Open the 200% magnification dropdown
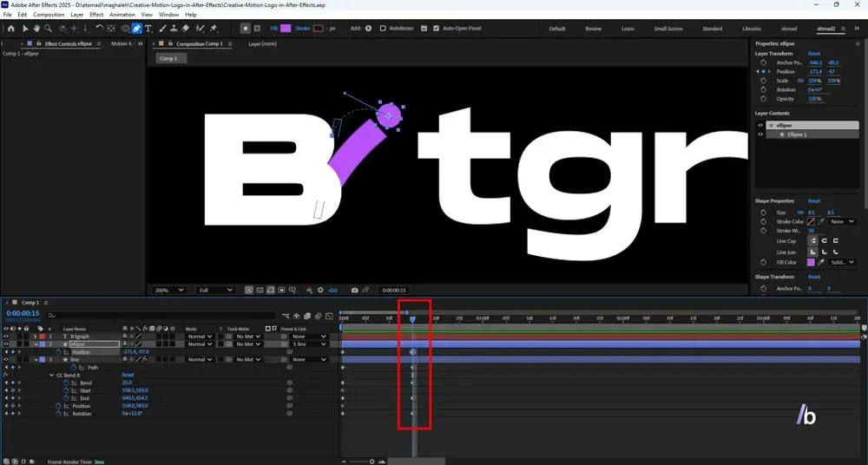868x465 pixels. tap(169, 290)
